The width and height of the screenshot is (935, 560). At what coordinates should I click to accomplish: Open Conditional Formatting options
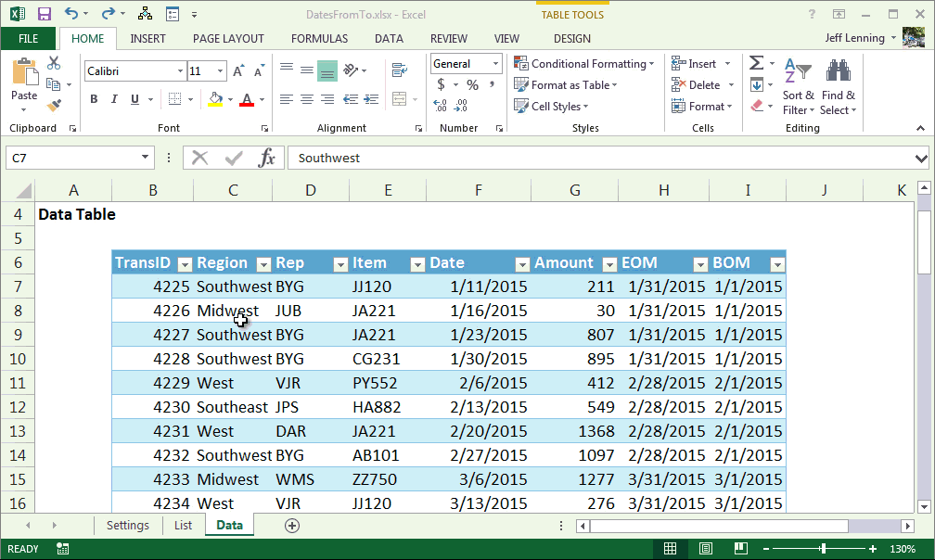(584, 63)
